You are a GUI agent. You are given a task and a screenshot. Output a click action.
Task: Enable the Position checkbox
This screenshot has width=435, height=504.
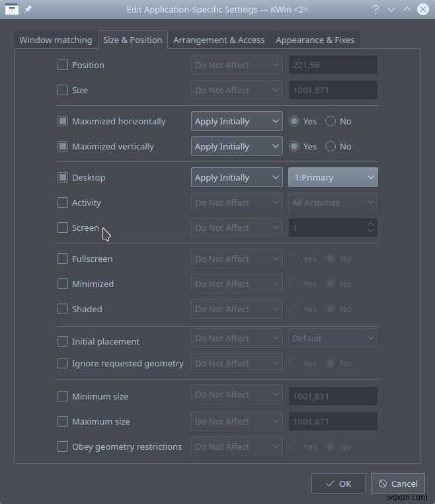[x=63, y=65]
